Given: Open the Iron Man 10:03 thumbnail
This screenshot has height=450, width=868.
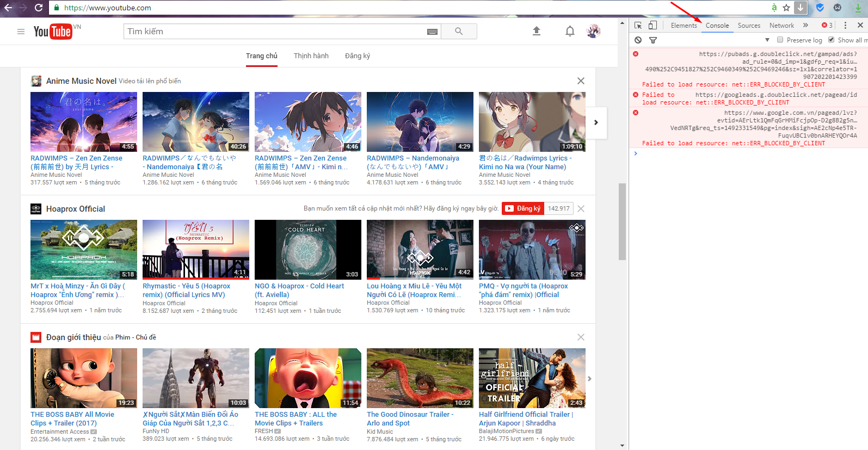Looking at the screenshot, I should 196,378.
